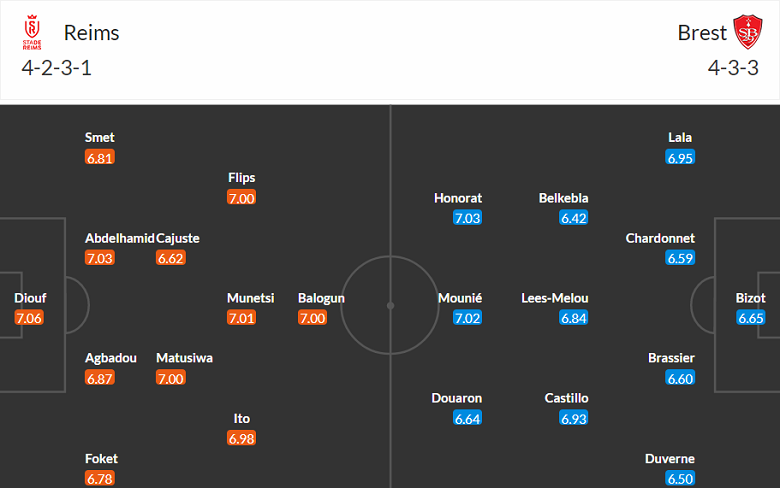
Task: Click Cajuste's 6.62 rating badge
Action: coord(170,258)
